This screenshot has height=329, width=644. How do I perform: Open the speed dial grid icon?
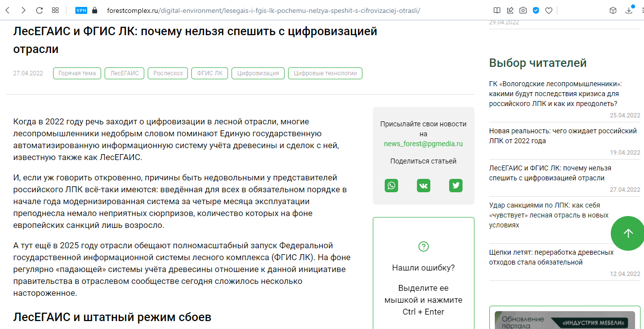(x=56, y=10)
